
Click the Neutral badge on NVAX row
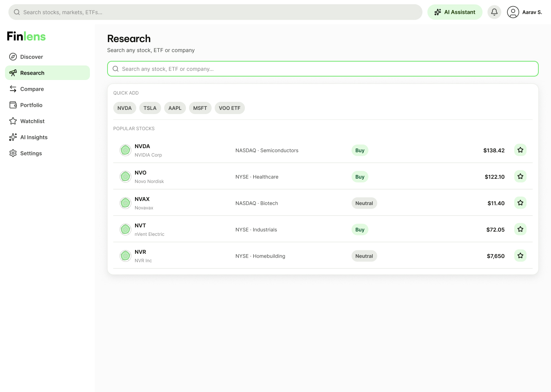(364, 203)
